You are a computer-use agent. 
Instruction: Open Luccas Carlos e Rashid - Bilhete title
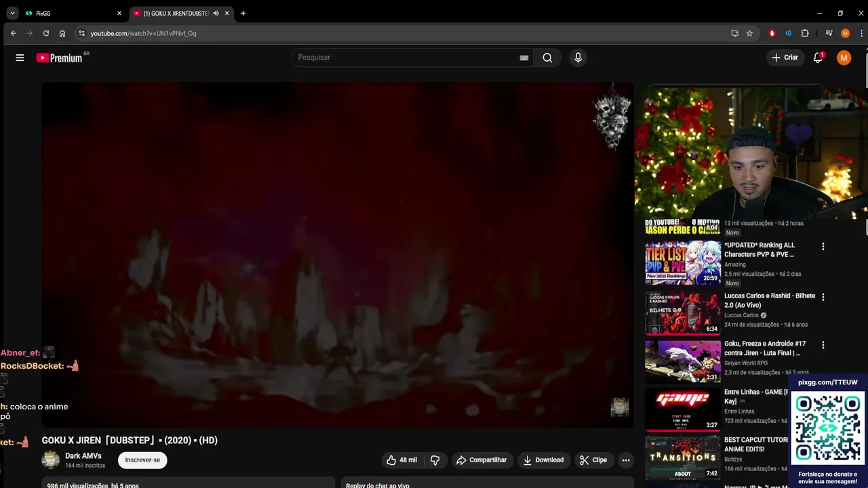tap(770, 301)
